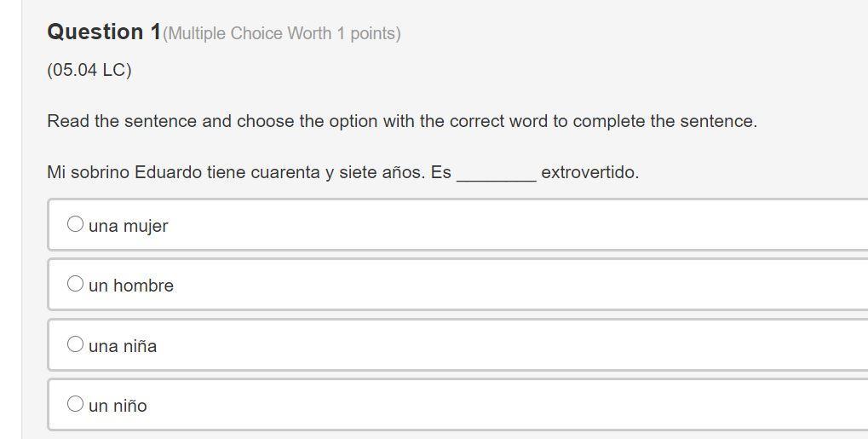Click the 'Multiple Choice Worth 1 points' label
The height and width of the screenshot is (439, 868).
click(x=282, y=34)
